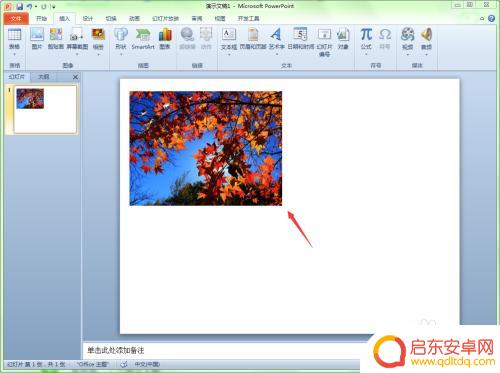Screen dimensions: 500x373
Task: Switch to the Design ribbon tab
Action: (x=88, y=19)
